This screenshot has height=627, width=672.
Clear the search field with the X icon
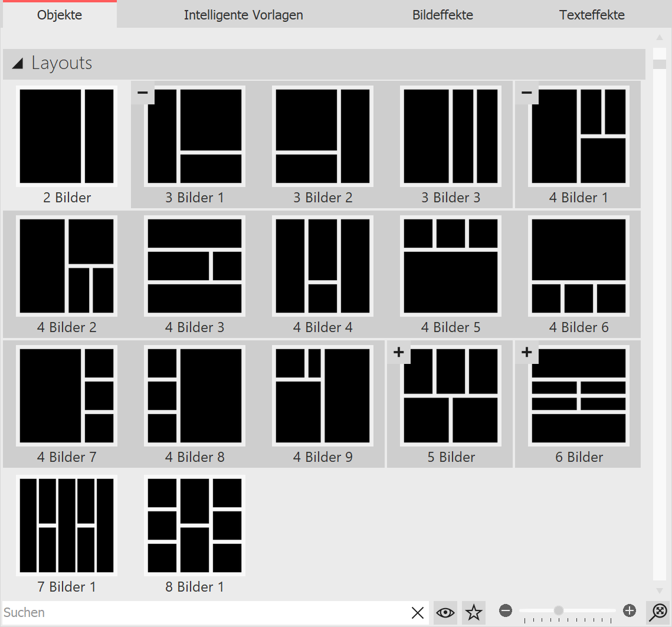click(418, 612)
